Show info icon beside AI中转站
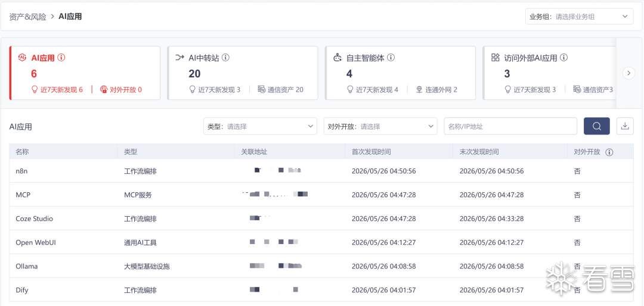The width and height of the screenshot is (644, 306). pyautogui.click(x=225, y=58)
